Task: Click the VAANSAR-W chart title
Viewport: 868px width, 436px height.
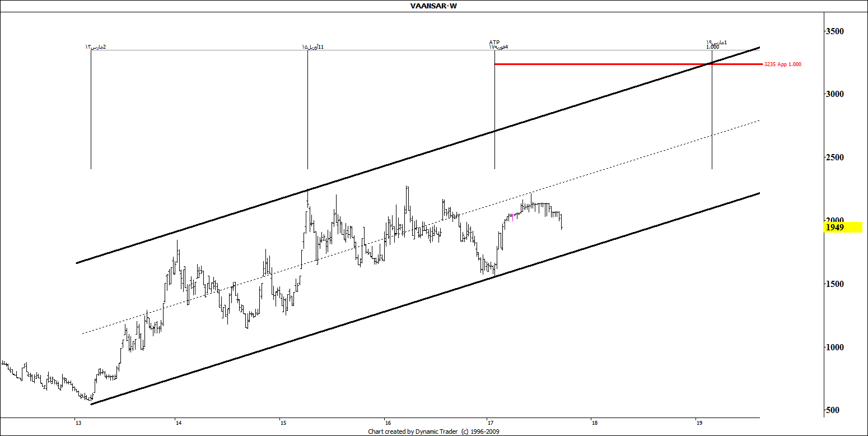Action: pyautogui.click(x=434, y=6)
